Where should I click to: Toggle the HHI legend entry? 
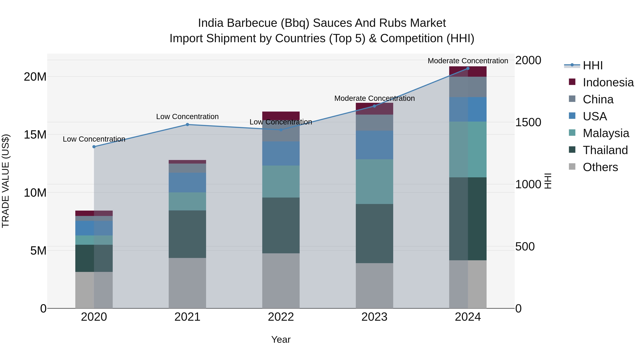584,65
